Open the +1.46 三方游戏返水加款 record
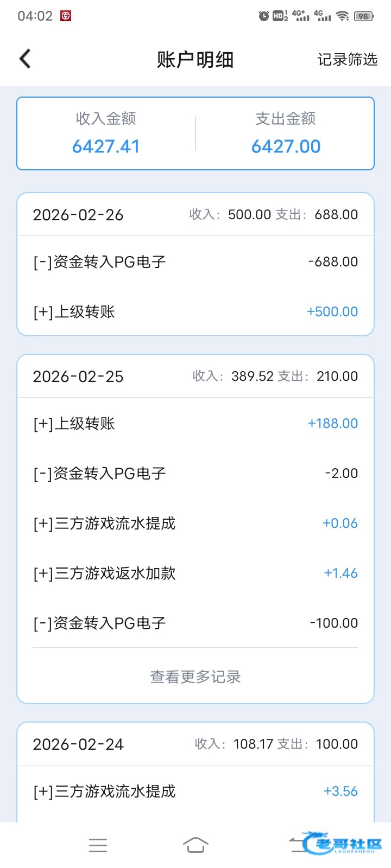391x868 pixels. tap(195, 573)
